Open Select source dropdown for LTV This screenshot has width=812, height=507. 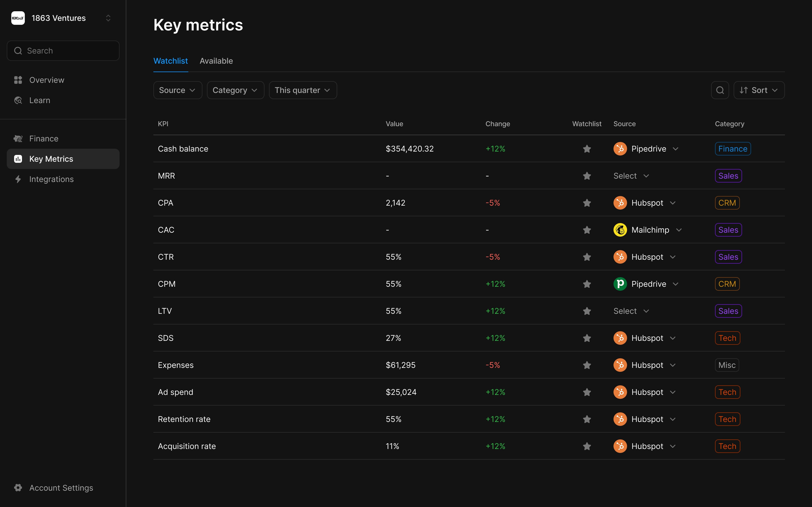(x=631, y=311)
